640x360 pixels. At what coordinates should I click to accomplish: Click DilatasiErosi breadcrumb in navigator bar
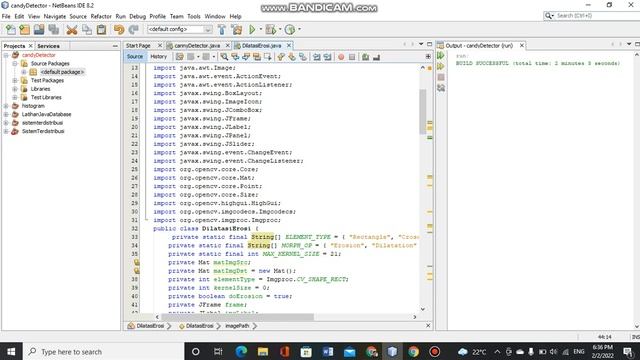coord(150,326)
